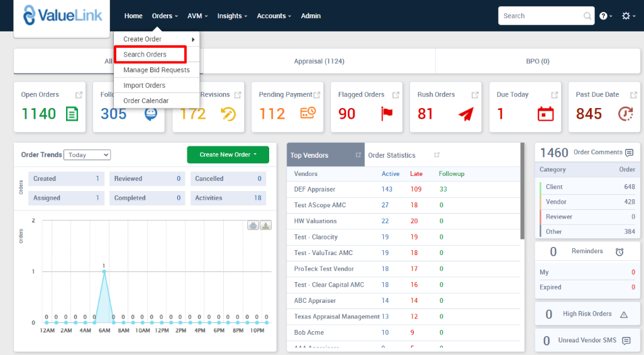Image resolution: width=644 pixels, height=355 pixels.
Task: Print the Order Trends chart
Action: (253, 226)
